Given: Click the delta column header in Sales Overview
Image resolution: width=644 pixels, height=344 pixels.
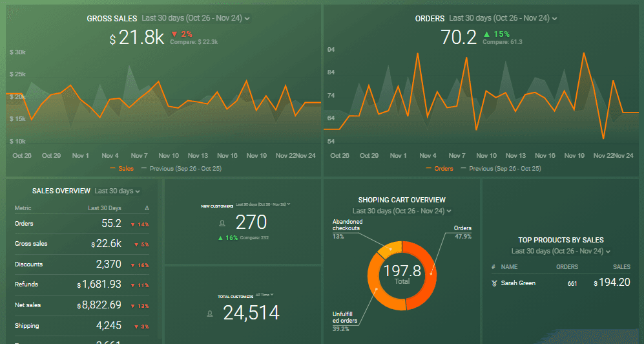Looking at the screenshot, I should [145, 208].
